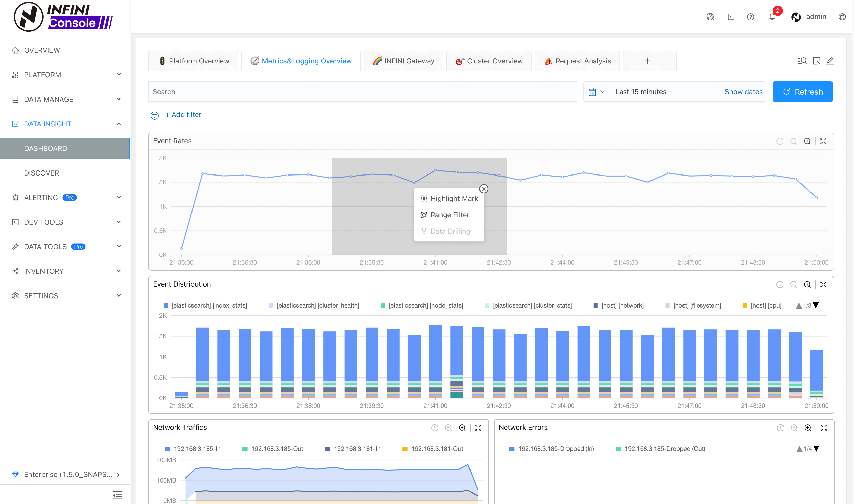854x504 pixels.
Task: Click the + Add filter link
Action: [x=183, y=115]
